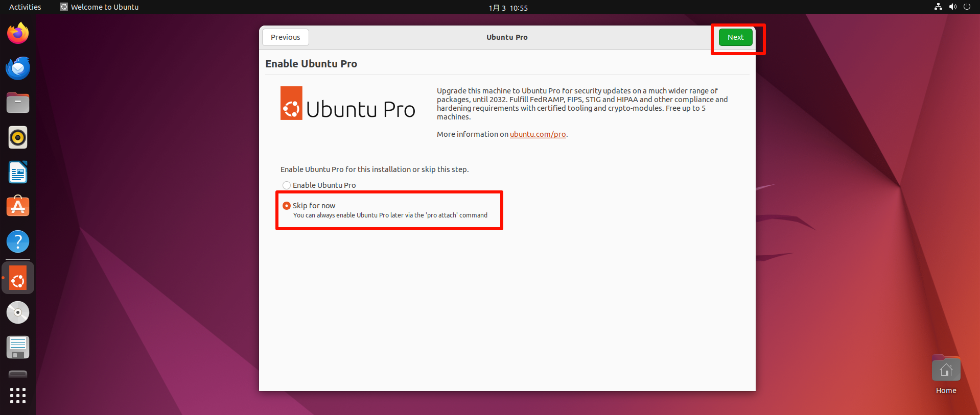The width and height of the screenshot is (980, 415).
Task: Open volume control in top bar
Action: (x=952, y=7)
